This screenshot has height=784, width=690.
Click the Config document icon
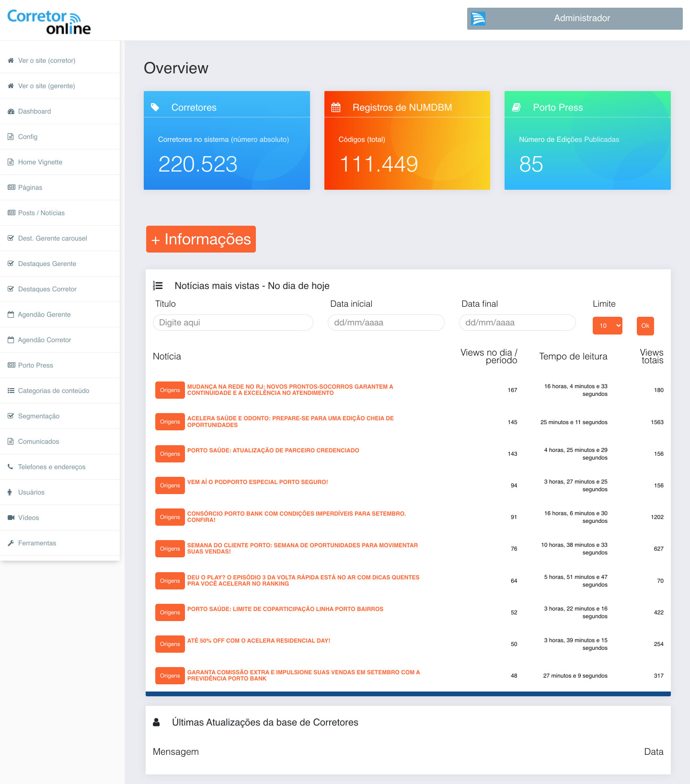11,137
